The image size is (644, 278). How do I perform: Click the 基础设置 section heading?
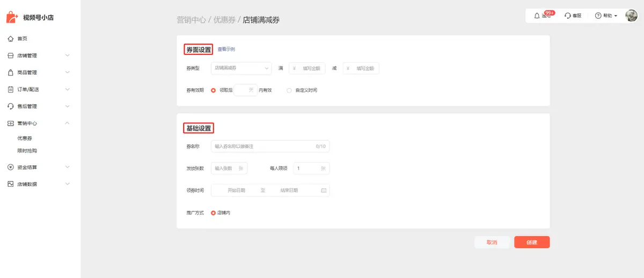[x=199, y=128]
